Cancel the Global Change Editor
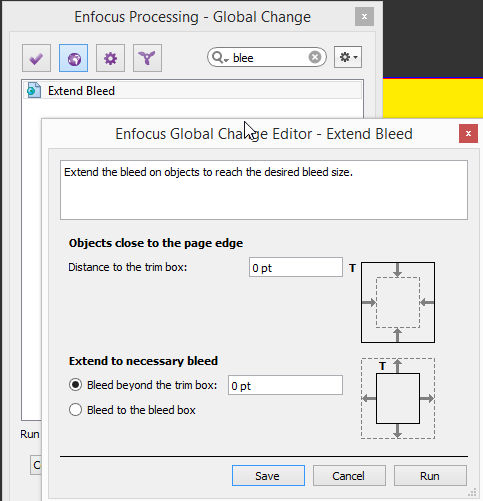Image resolution: width=483 pixels, height=501 pixels. [349, 476]
